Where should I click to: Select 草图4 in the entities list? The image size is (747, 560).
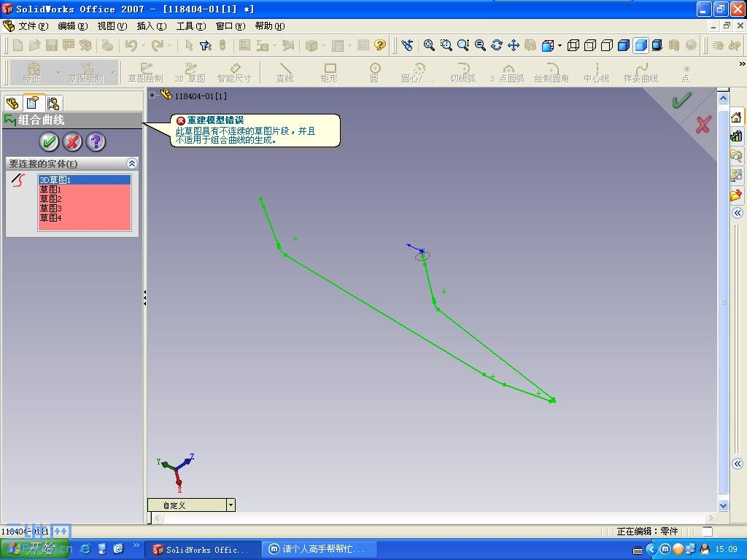coord(85,217)
